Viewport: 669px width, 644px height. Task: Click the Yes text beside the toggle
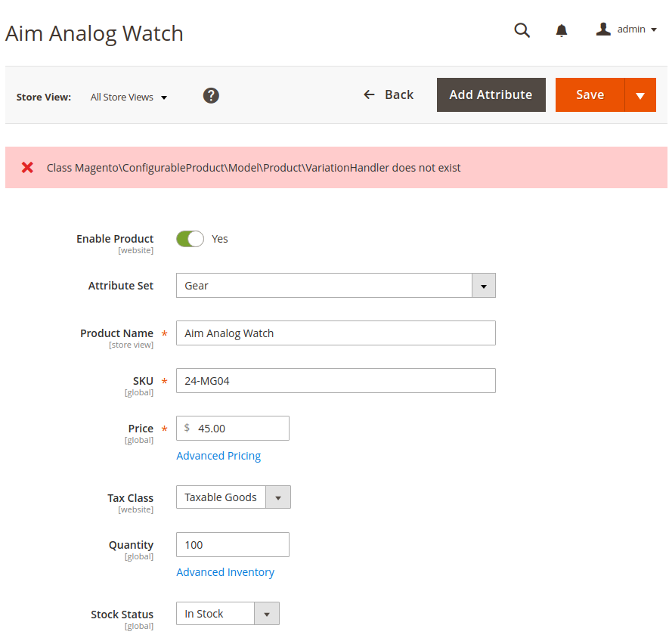pyautogui.click(x=220, y=239)
